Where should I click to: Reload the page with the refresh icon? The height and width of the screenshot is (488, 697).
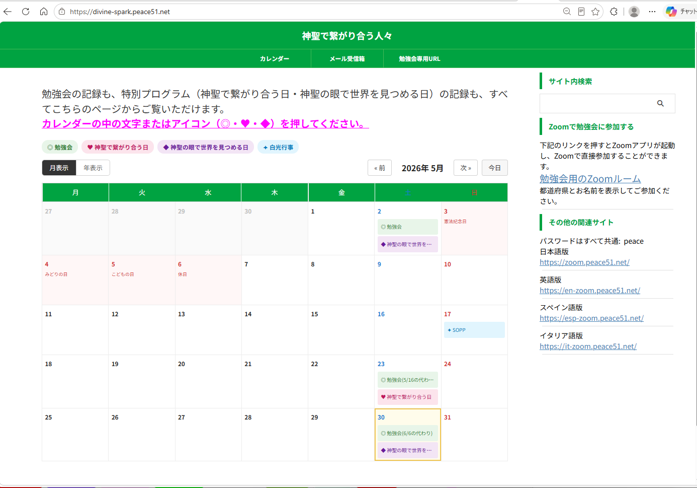point(25,12)
